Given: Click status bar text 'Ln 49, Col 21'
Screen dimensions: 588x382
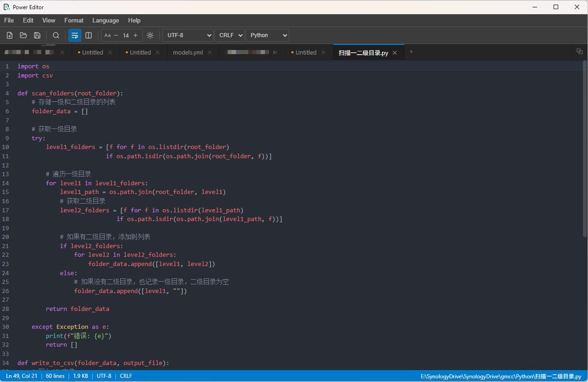Looking at the screenshot, I should pyautogui.click(x=22, y=376).
